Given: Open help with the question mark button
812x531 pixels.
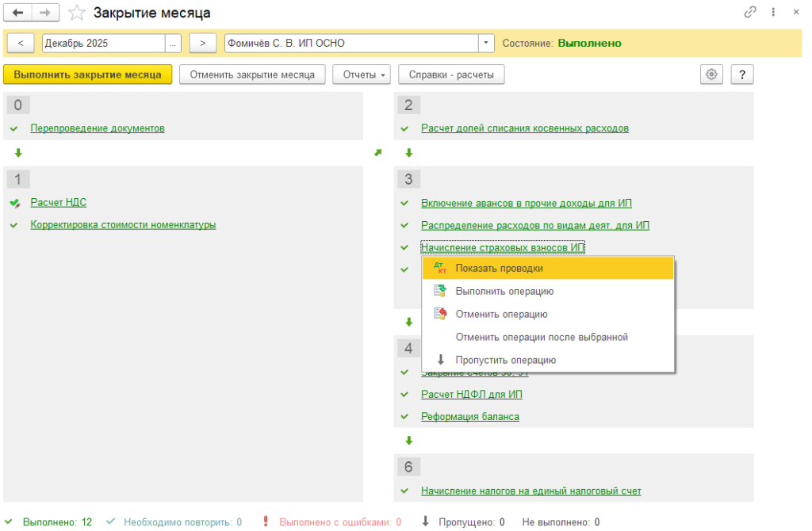Looking at the screenshot, I should pos(742,74).
